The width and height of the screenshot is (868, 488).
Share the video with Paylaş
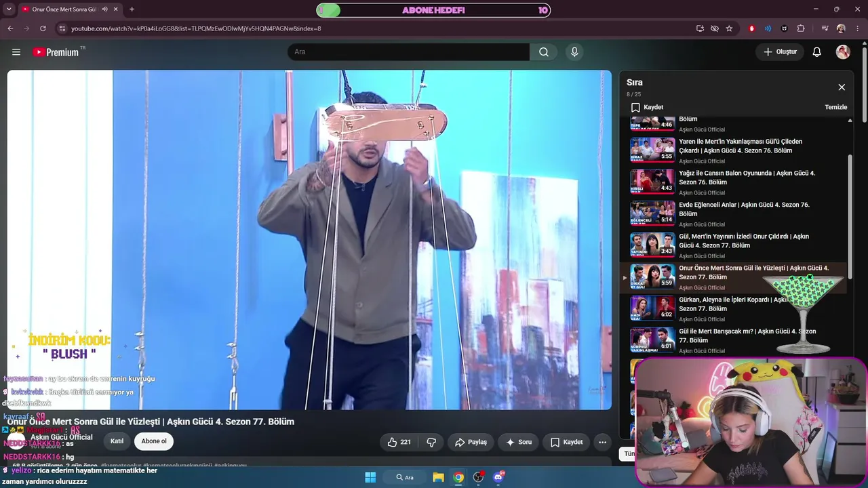471,442
